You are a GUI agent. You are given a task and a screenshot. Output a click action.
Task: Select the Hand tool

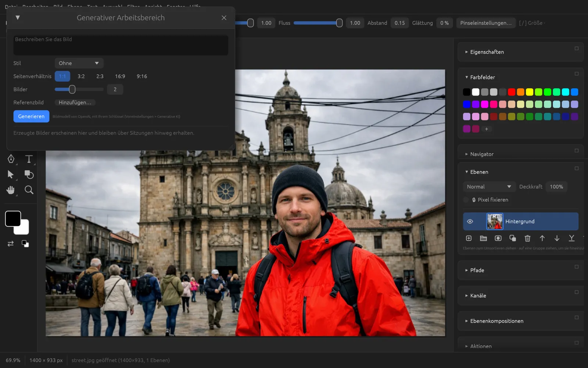click(11, 190)
